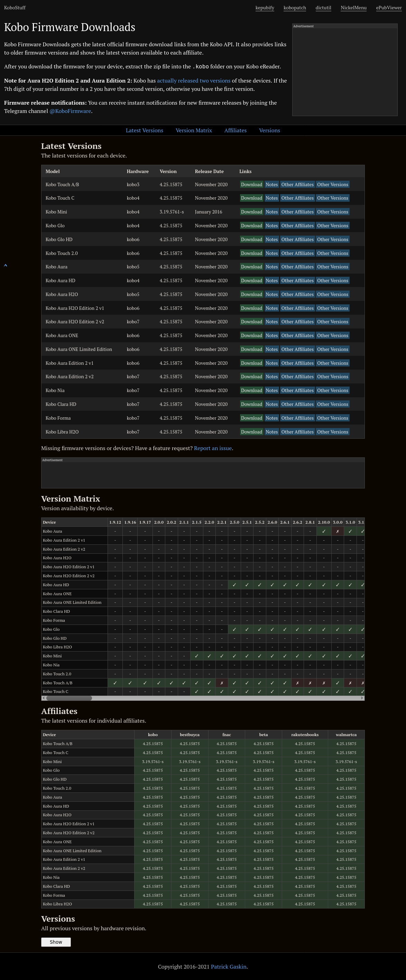
Task: Open the kepubify header link
Action: click(265, 8)
